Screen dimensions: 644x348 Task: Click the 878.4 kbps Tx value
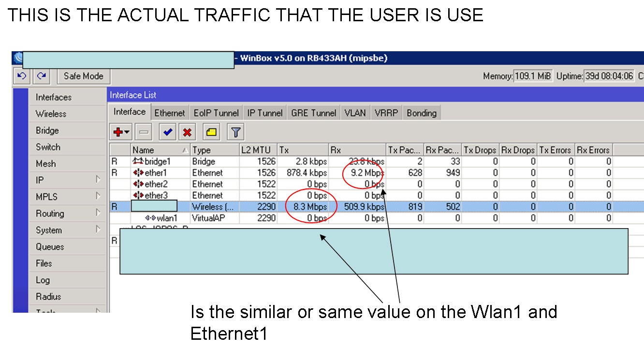[303, 173]
